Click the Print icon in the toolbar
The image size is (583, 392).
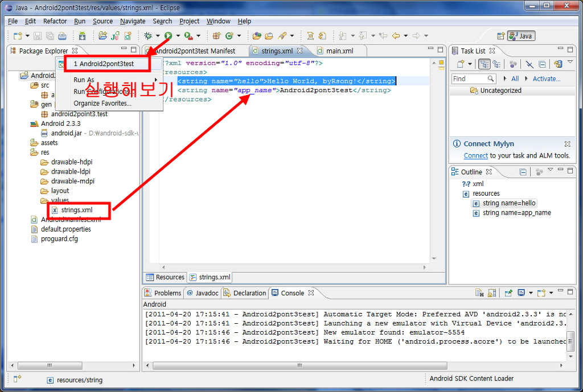(x=62, y=35)
